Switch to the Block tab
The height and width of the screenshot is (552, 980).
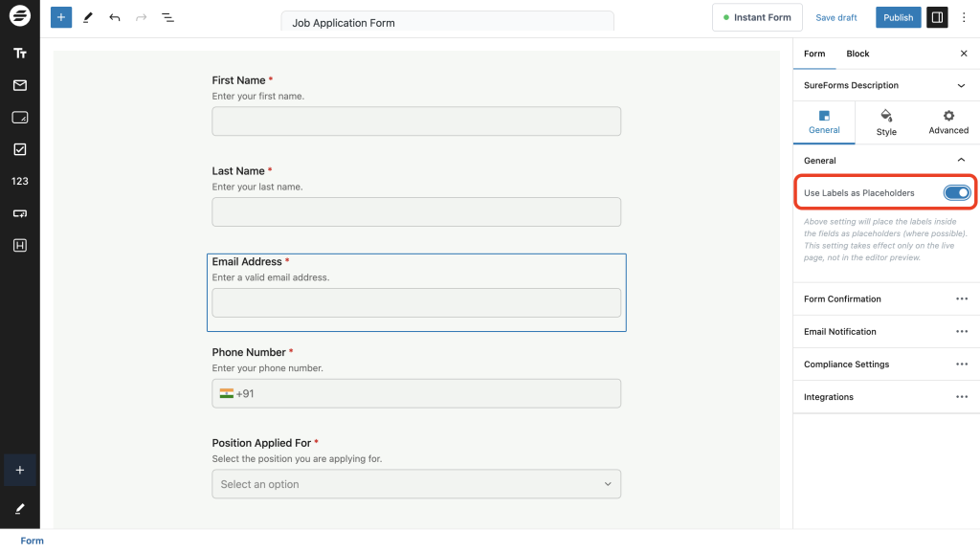(857, 54)
